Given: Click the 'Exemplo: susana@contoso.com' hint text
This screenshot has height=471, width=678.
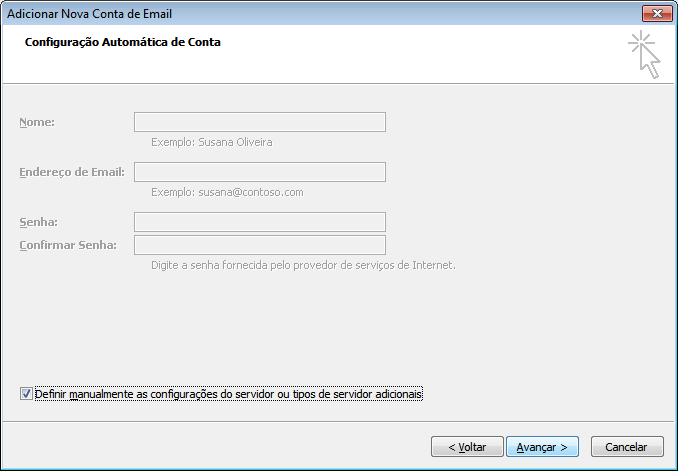Looking at the screenshot, I should (x=226, y=192).
